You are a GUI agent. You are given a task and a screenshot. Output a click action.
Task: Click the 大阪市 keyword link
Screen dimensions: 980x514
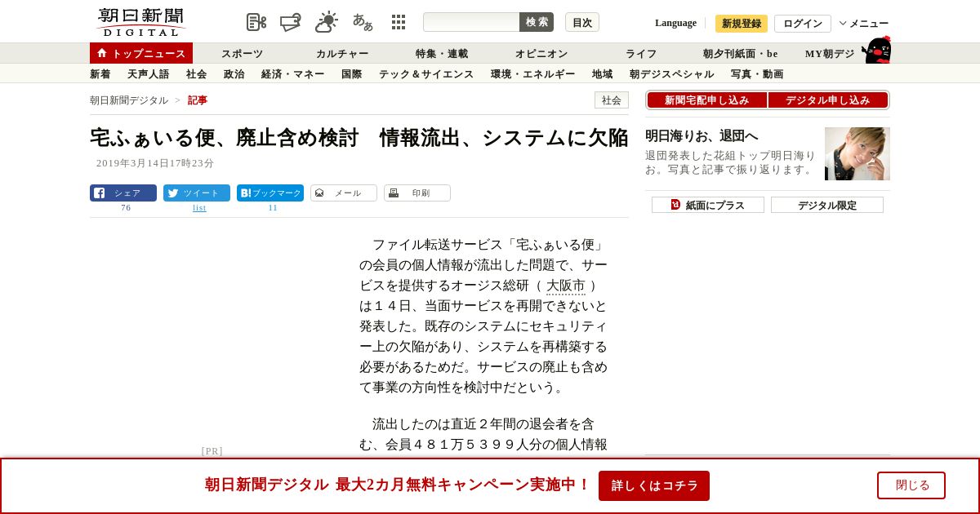[566, 286]
